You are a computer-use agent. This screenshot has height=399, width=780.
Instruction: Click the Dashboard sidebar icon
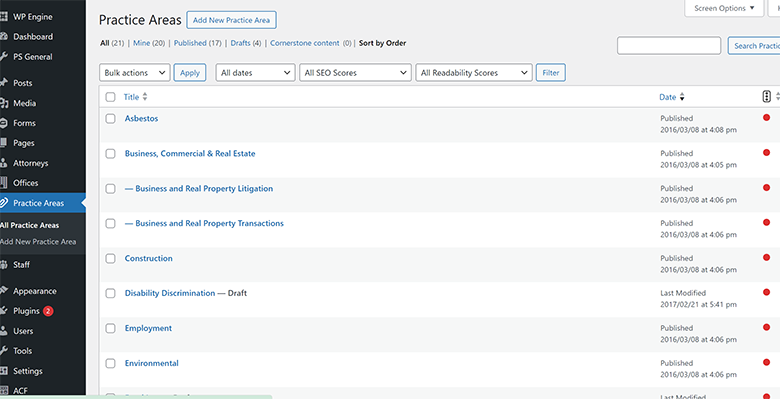tap(3, 37)
